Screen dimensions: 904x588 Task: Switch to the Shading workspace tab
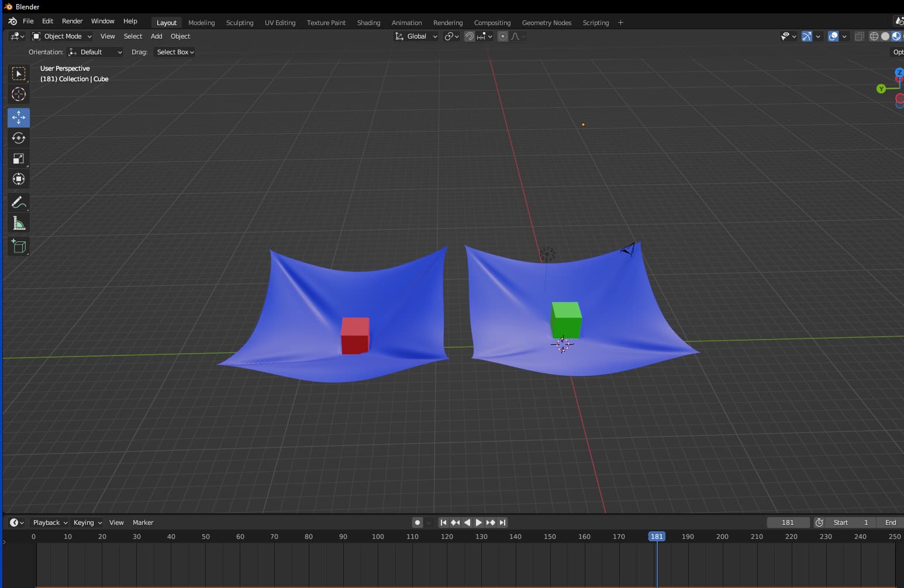tap(368, 23)
